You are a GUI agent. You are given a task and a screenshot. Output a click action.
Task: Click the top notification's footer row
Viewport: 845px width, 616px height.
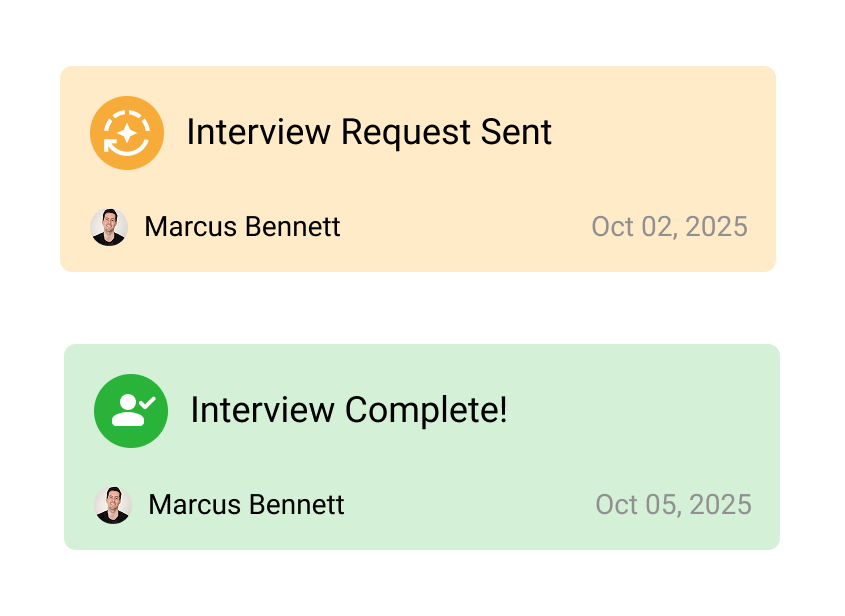(418, 227)
